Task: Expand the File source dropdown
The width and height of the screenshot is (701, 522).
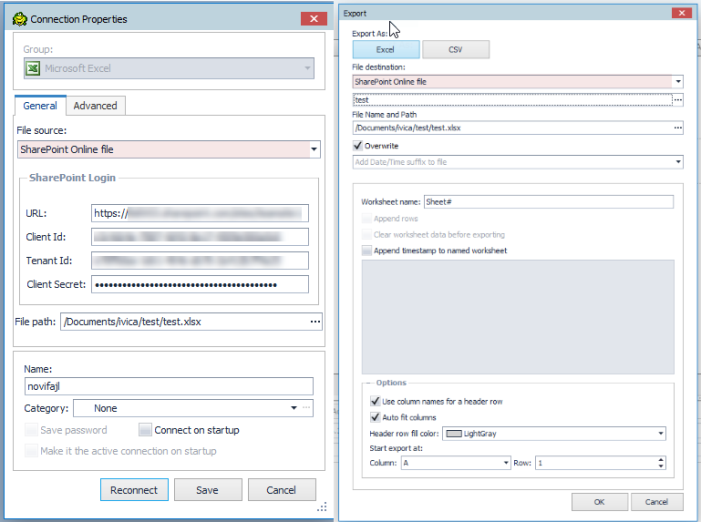Action: coord(314,149)
